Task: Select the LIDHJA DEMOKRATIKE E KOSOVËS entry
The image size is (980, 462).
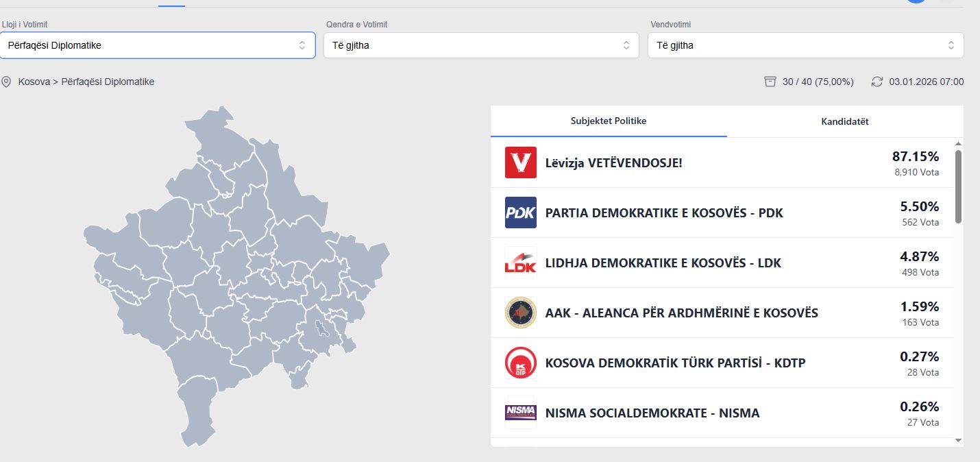Action: [x=663, y=263]
